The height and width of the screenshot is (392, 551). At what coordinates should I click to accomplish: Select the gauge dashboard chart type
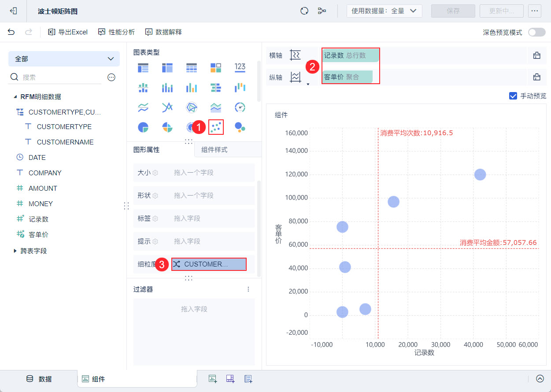[240, 107]
